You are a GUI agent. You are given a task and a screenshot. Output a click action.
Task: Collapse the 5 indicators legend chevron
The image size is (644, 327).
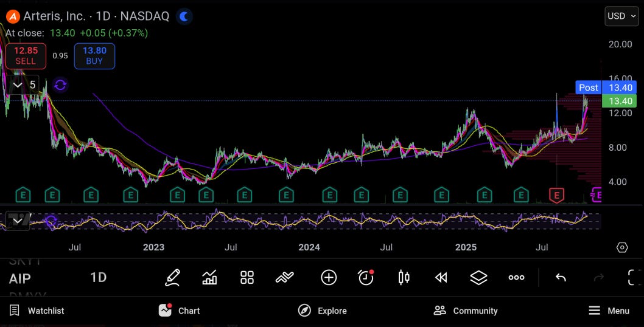pyautogui.click(x=17, y=85)
